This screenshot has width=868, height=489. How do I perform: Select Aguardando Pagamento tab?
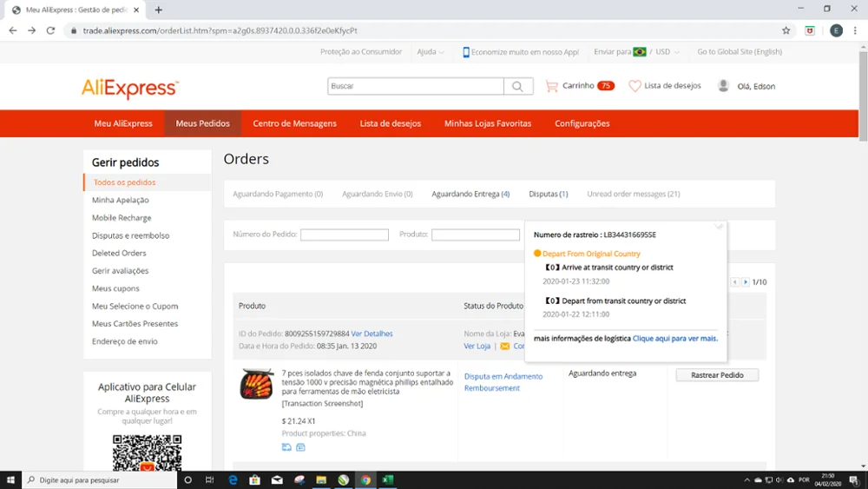(x=278, y=194)
